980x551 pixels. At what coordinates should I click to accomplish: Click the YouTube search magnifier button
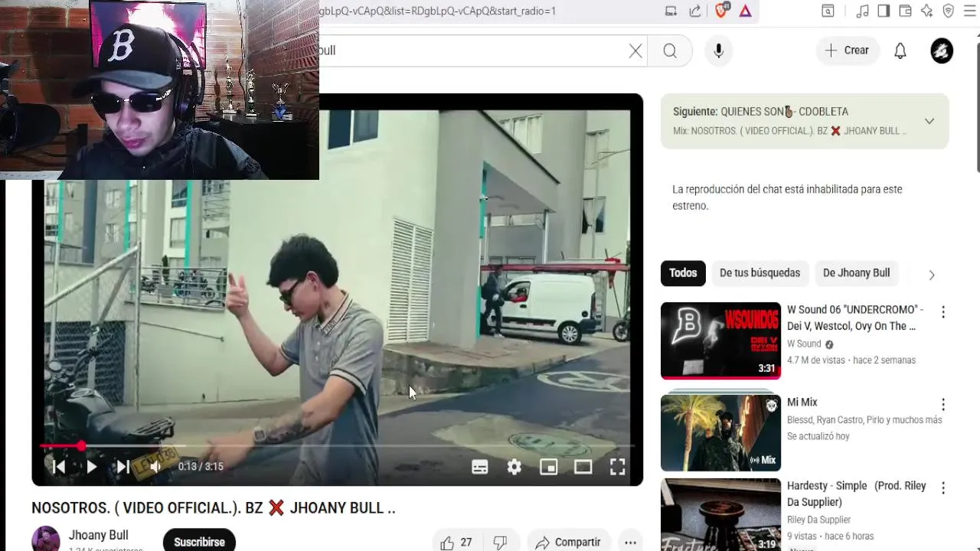pyautogui.click(x=670, y=51)
